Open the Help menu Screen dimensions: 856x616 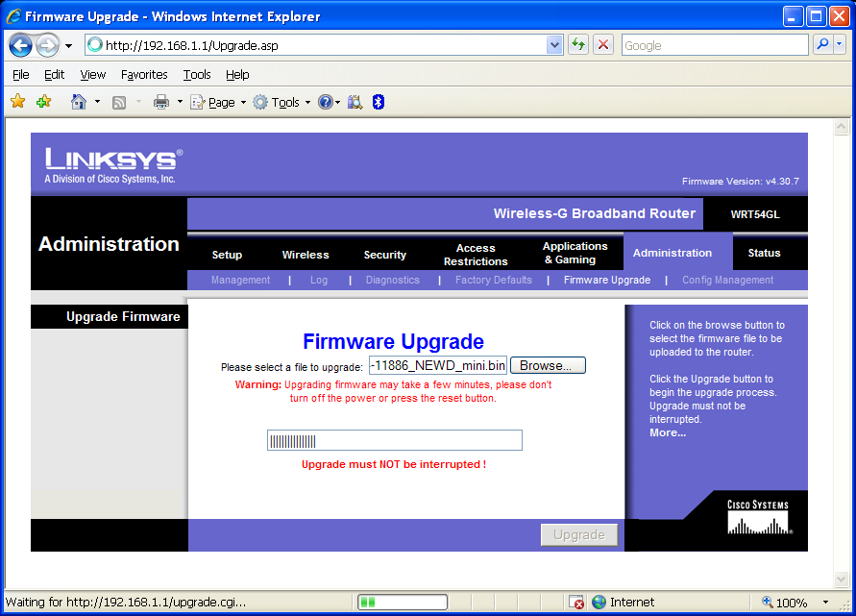point(237,74)
